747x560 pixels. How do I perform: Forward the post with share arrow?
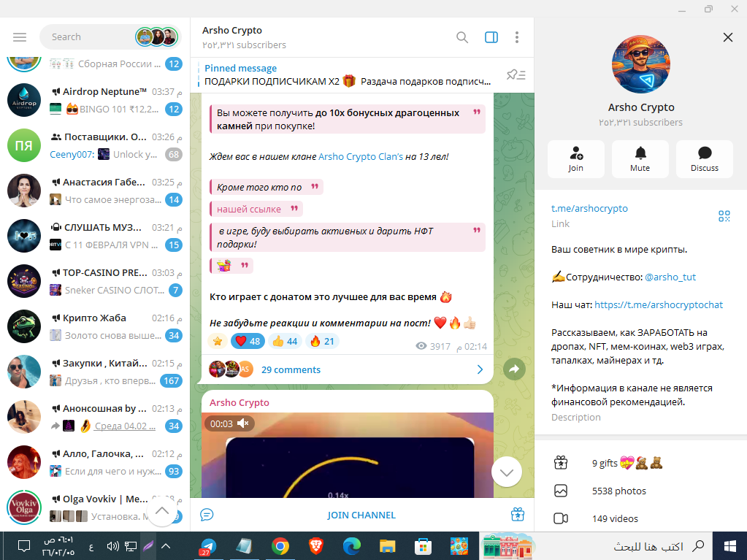click(514, 369)
